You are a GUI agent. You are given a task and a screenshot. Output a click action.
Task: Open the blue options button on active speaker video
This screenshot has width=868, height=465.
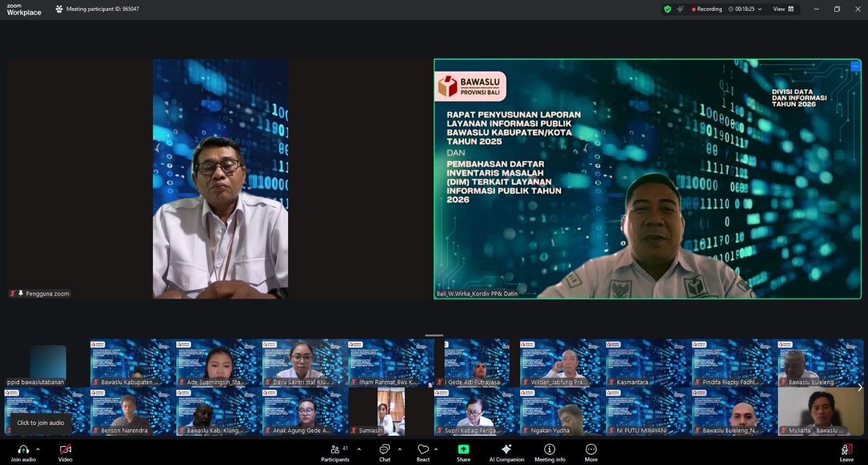click(856, 66)
